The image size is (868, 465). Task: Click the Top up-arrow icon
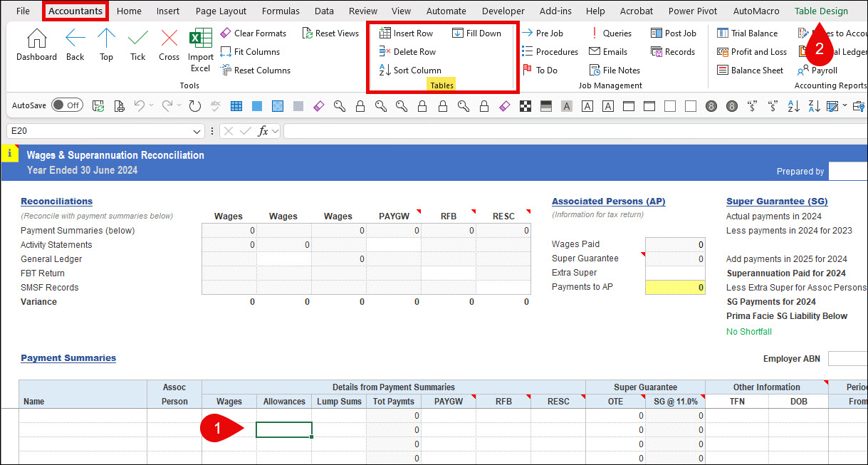pyautogui.click(x=106, y=46)
